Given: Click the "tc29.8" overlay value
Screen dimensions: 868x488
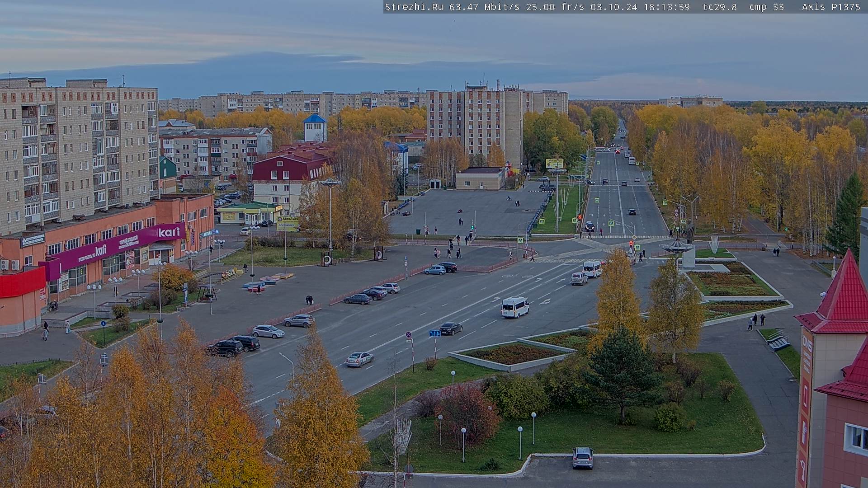Looking at the screenshot, I should pos(720,7).
